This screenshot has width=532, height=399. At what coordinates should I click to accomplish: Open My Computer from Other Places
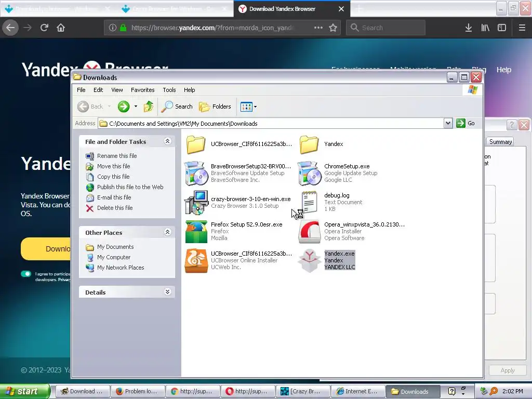[x=114, y=257]
